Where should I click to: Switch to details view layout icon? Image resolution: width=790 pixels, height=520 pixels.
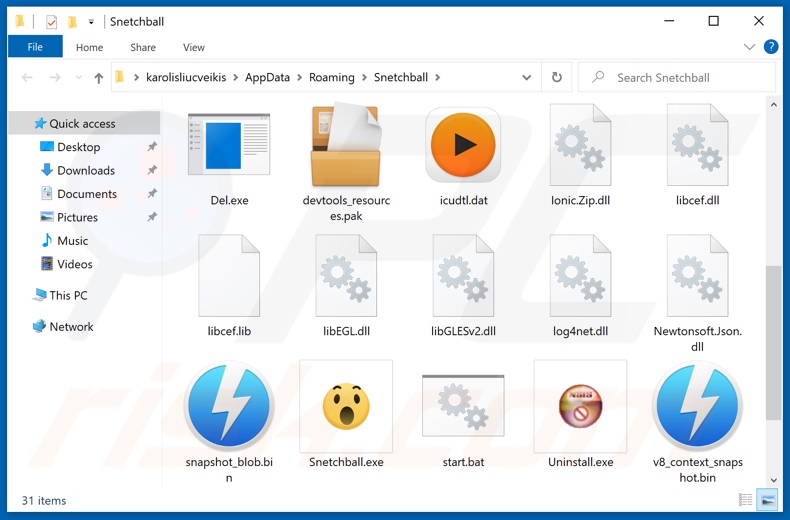(x=746, y=500)
